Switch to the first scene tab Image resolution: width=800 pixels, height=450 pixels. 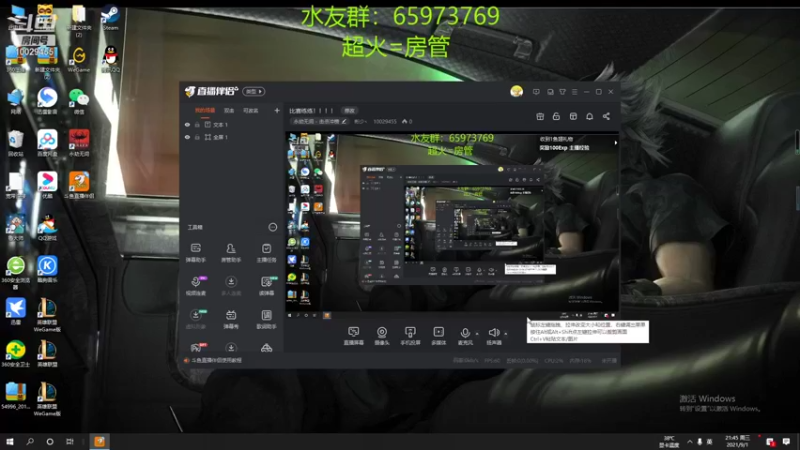205,110
